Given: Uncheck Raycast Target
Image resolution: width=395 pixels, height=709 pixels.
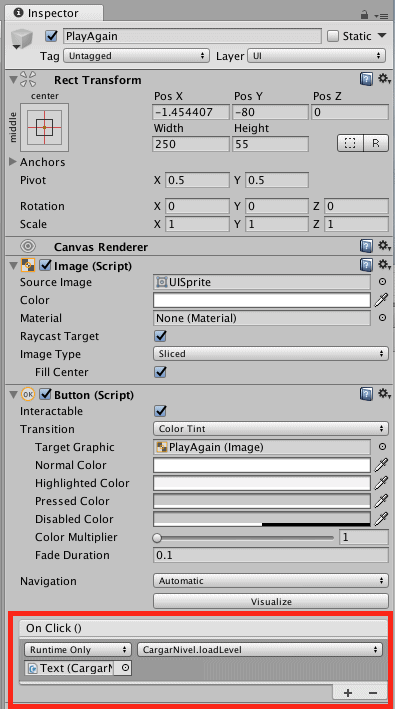Looking at the screenshot, I should (x=160, y=336).
